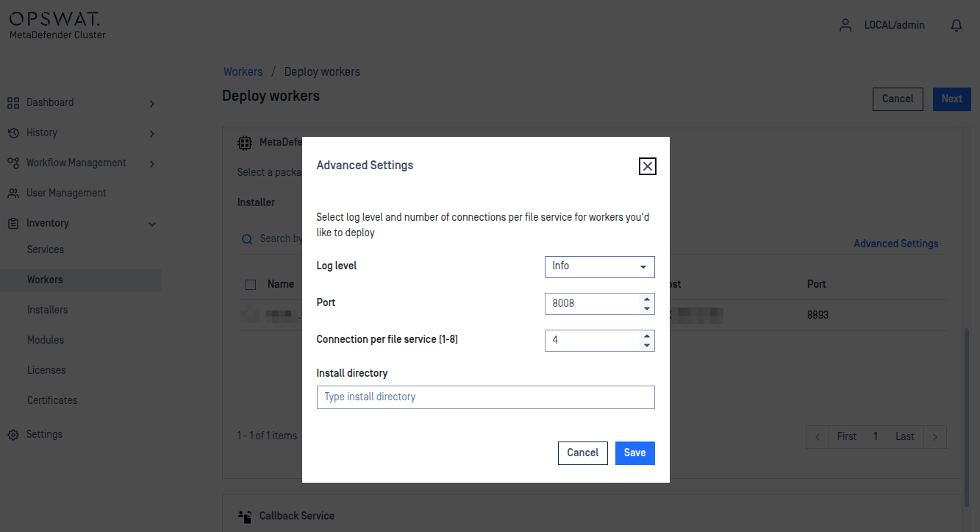
Task: Expand the Dashboard submenu chevron
Action: point(152,104)
